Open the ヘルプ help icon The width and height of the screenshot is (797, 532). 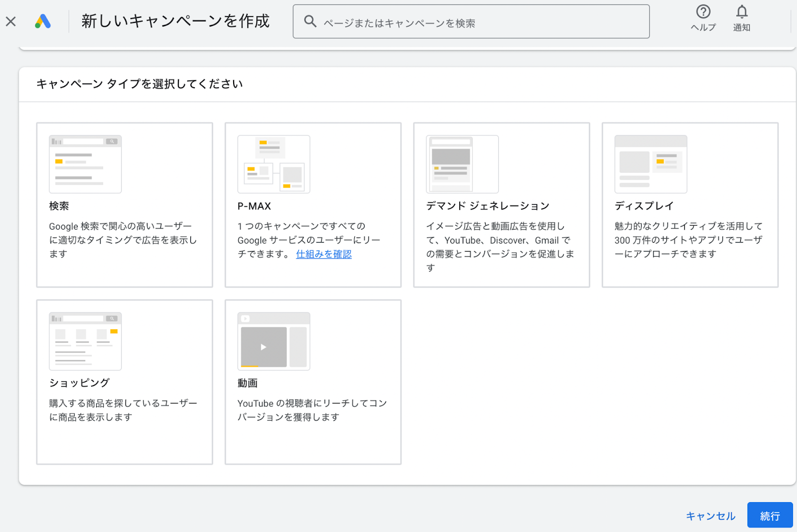[703, 18]
